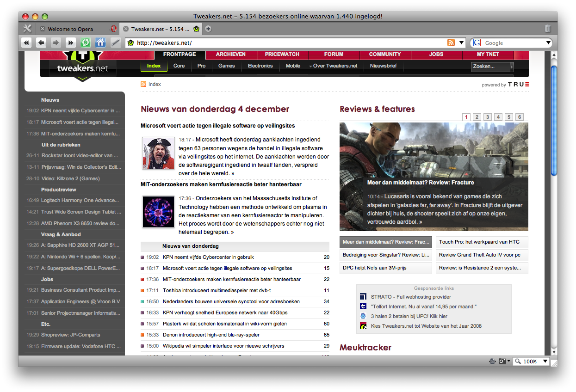The width and height of the screenshot is (576, 392).
Task: Open the JOBS site tab
Action: [x=436, y=55]
